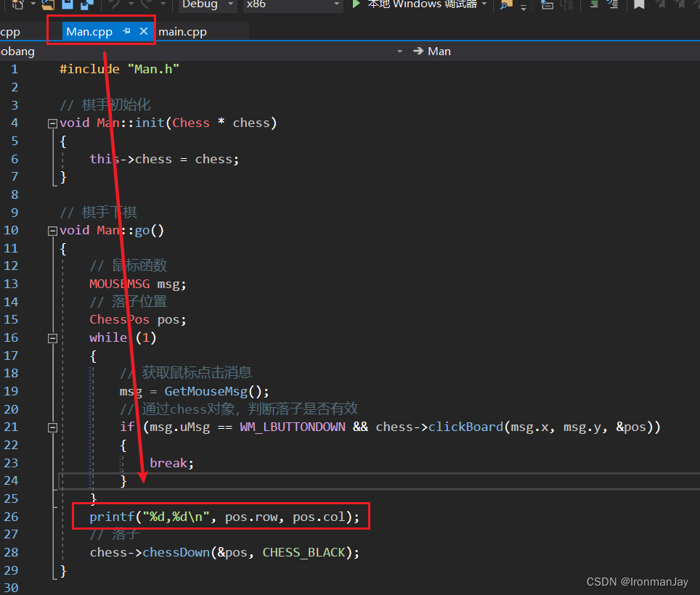Click the 判断落子是否有效 comment on line 20

303,409
